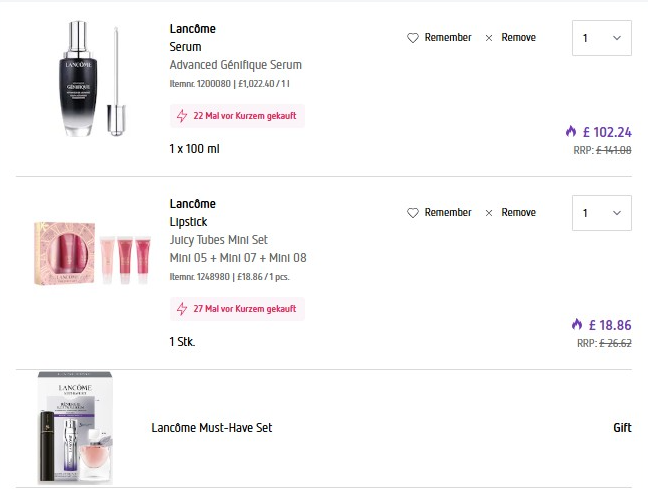Screen dimensions: 648x489
Task: Click the Remember label for the serum
Action: point(447,38)
